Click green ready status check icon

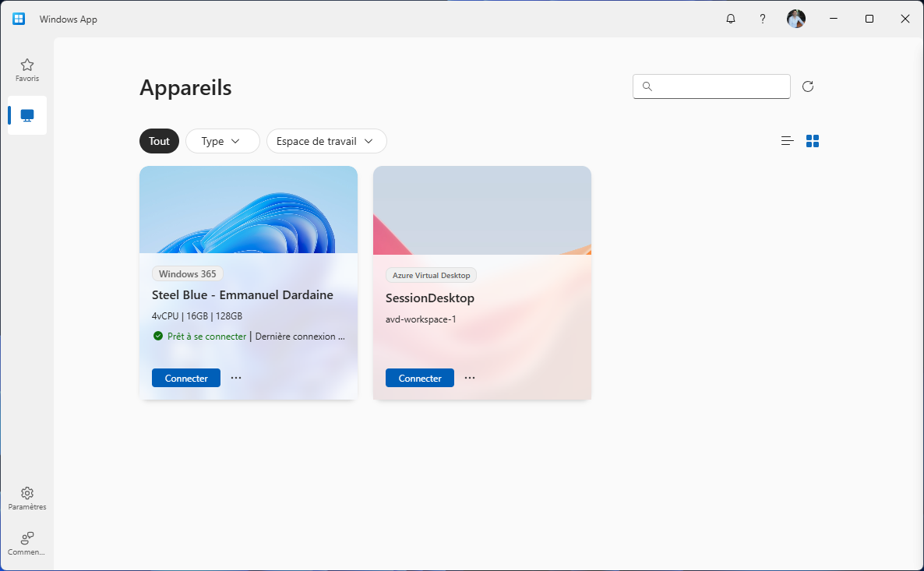(158, 336)
